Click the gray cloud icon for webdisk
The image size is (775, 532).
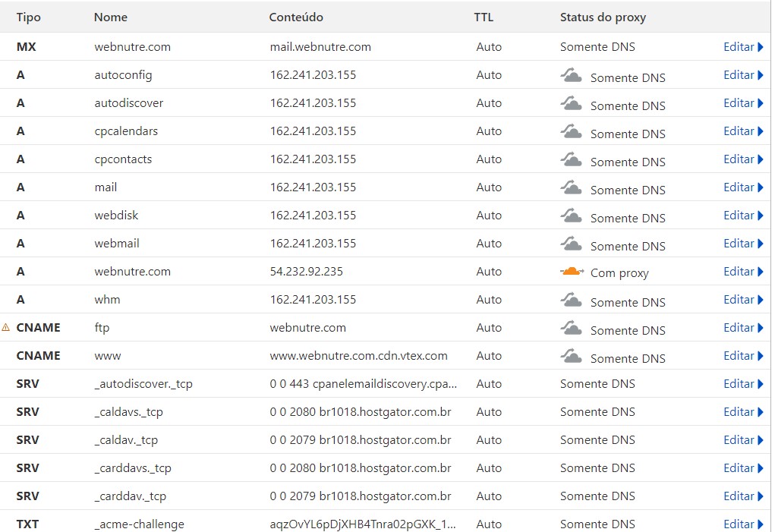(571, 215)
